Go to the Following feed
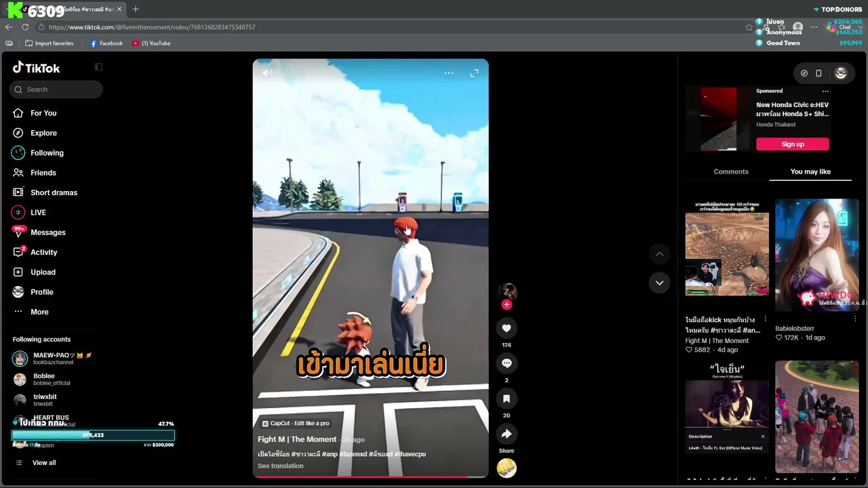 point(47,152)
